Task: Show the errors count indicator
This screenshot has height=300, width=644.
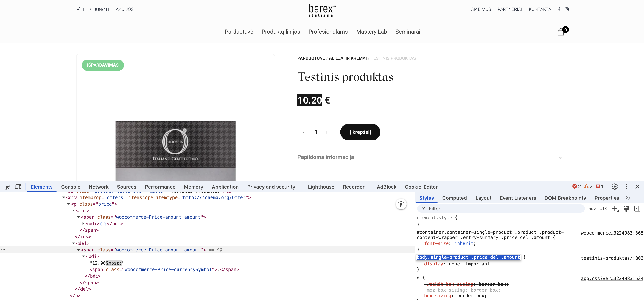Action: pos(576,187)
